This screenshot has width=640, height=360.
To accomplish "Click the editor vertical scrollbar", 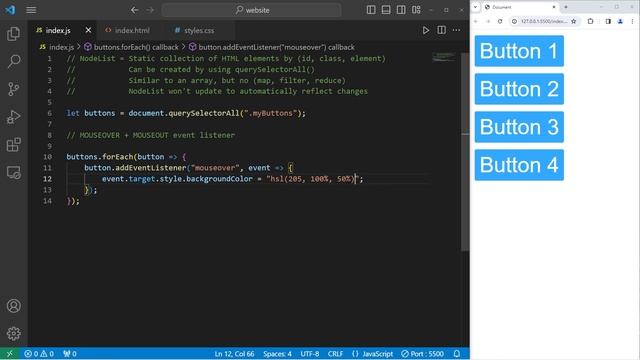I will [x=465, y=151].
